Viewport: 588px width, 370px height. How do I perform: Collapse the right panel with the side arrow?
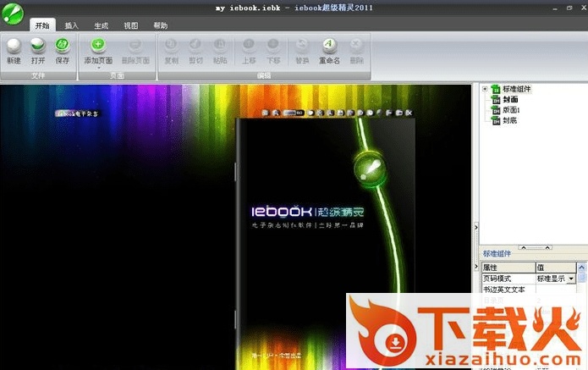476,227
